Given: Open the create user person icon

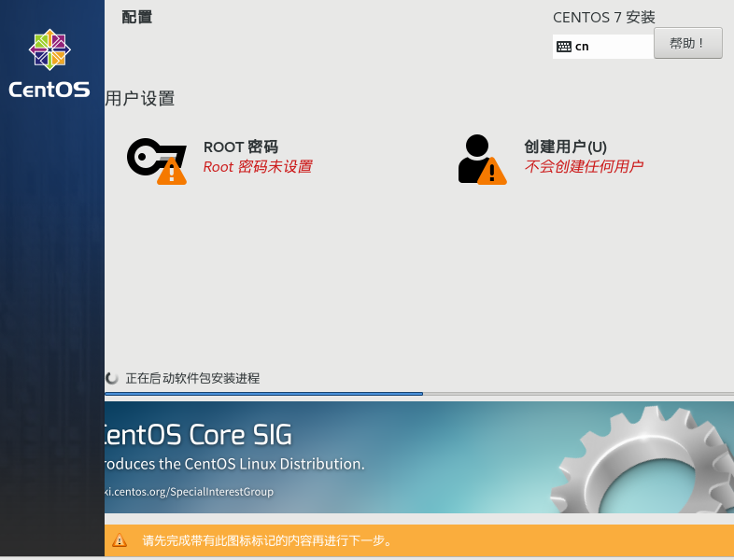Looking at the screenshot, I should coord(482,160).
